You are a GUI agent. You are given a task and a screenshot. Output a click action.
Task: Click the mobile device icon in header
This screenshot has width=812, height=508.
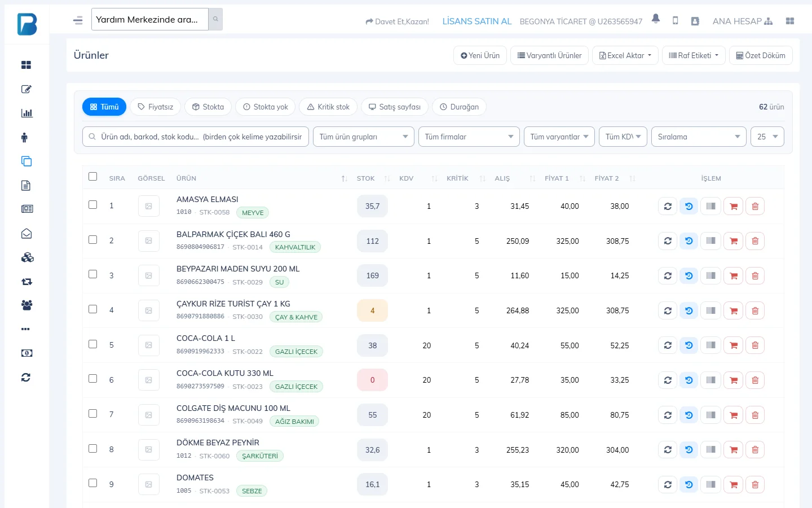[x=675, y=21]
